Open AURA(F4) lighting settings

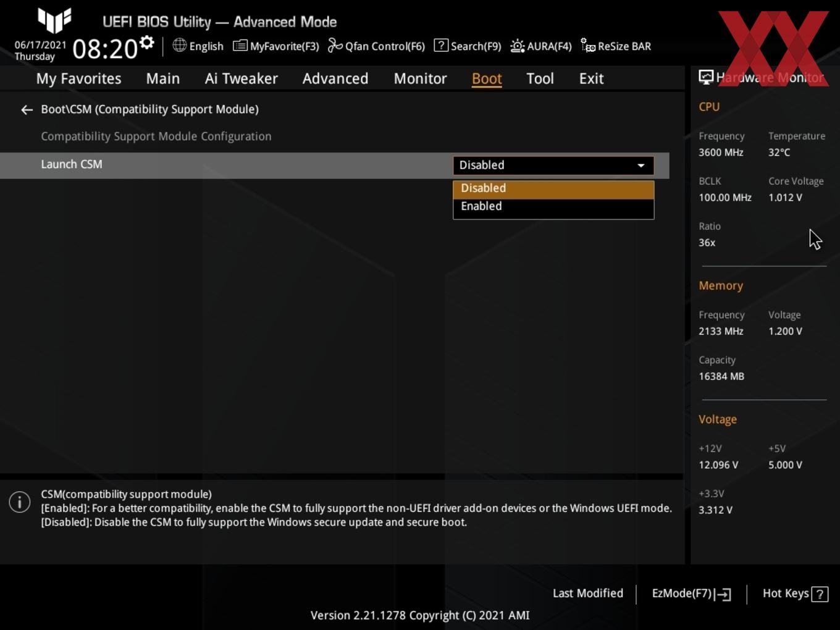(541, 46)
